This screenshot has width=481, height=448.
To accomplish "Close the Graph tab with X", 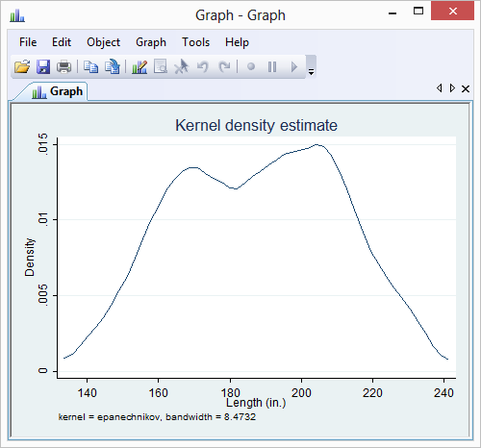I will [466, 88].
